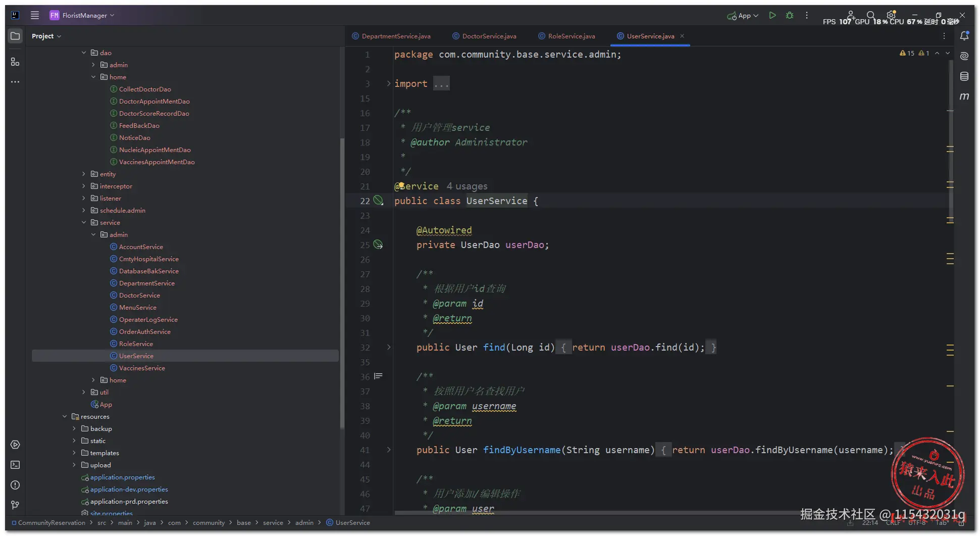Open the Database tool window

964,76
